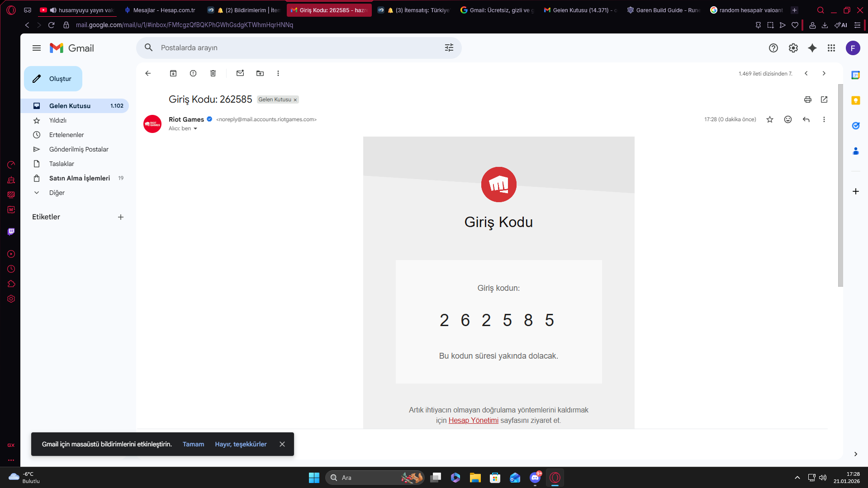Screen dimensions: 868x488
Task: Open File Explorer from taskbar
Action: coord(475,478)
